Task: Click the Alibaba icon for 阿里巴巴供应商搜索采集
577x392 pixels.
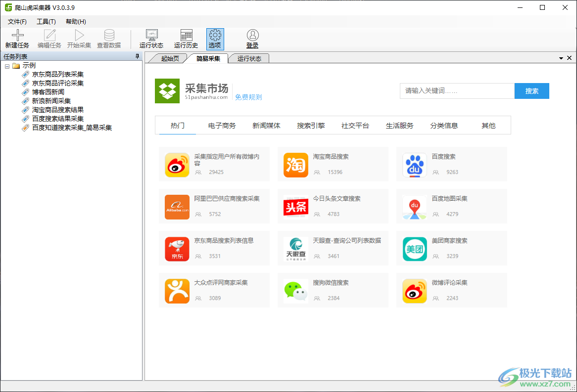Action: 177,207
